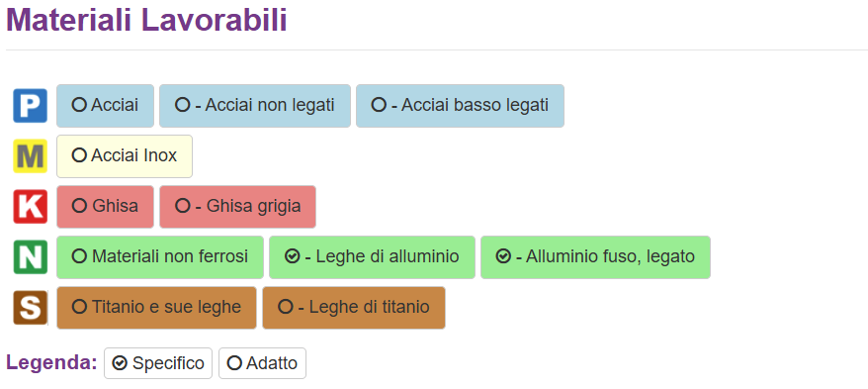Click the Adatto legend badge
The image size is (868, 389).
[x=262, y=363]
